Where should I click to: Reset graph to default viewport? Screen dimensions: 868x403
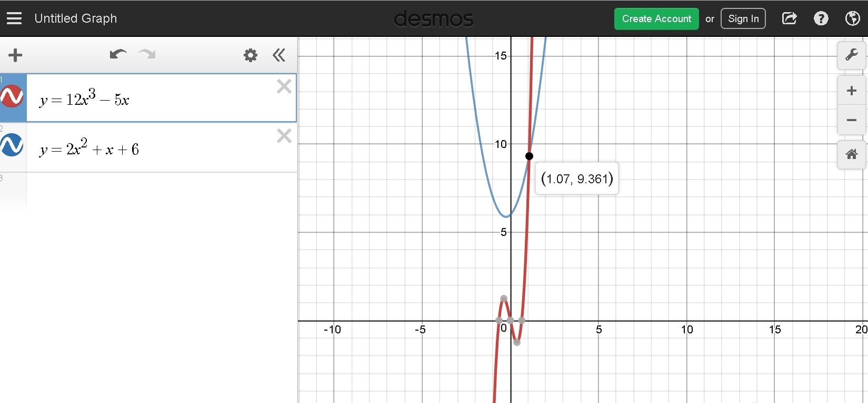pos(851,154)
